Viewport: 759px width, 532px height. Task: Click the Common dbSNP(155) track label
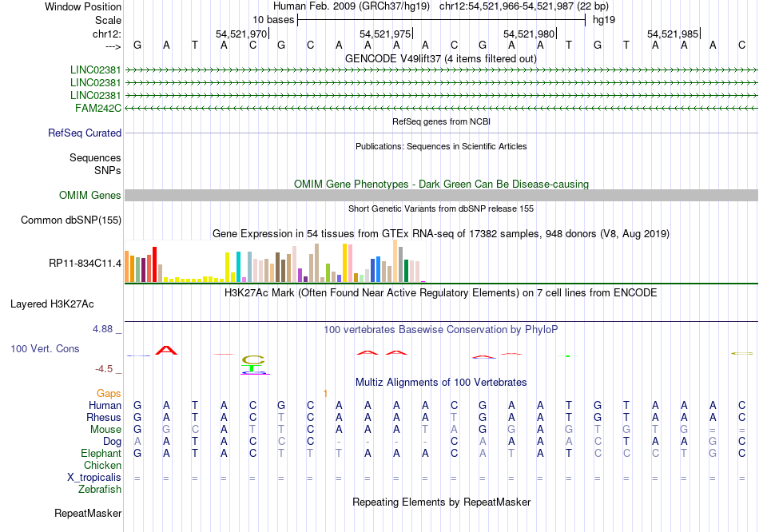(x=71, y=220)
